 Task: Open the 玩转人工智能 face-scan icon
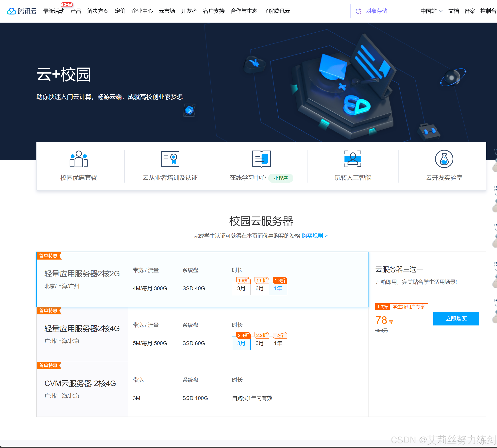pyautogui.click(x=352, y=159)
